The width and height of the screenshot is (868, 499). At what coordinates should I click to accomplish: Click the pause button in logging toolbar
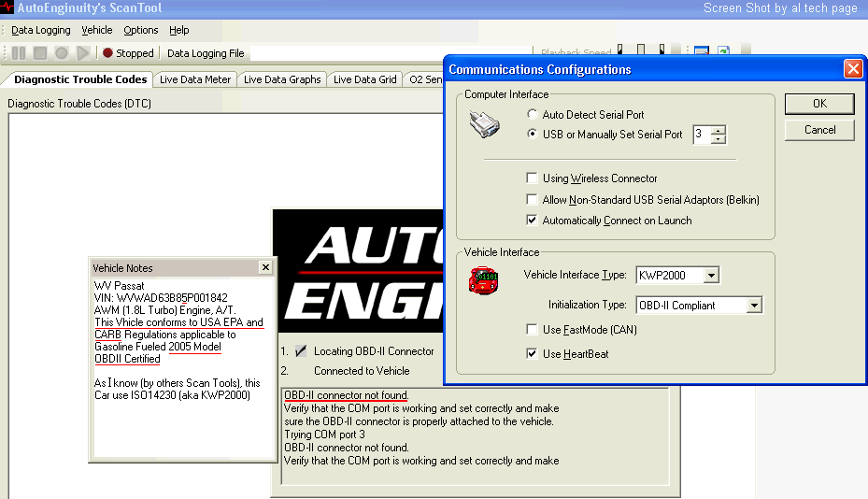(19, 53)
